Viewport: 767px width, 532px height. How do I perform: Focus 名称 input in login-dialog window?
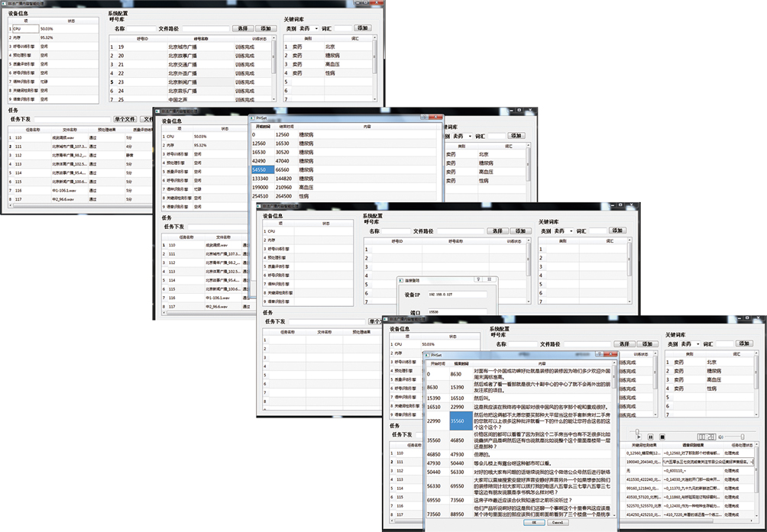[x=396, y=231]
